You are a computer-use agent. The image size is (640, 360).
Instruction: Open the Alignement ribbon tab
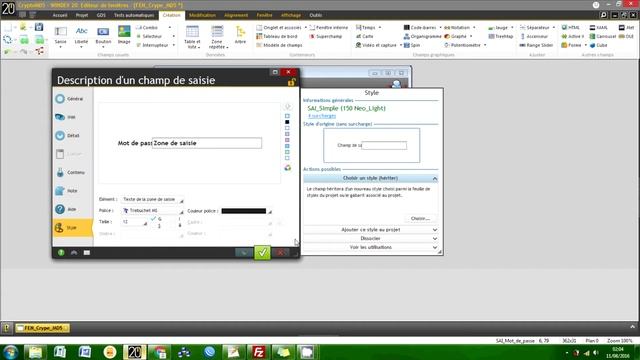(x=236, y=15)
